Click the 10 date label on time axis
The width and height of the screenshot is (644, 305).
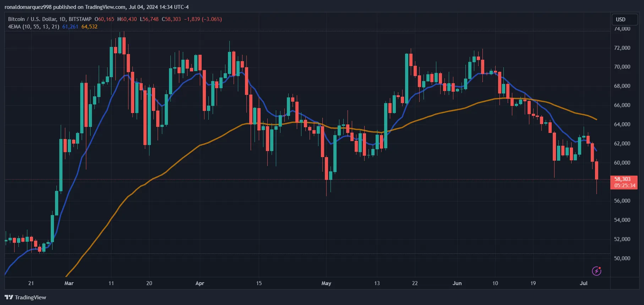click(495, 283)
